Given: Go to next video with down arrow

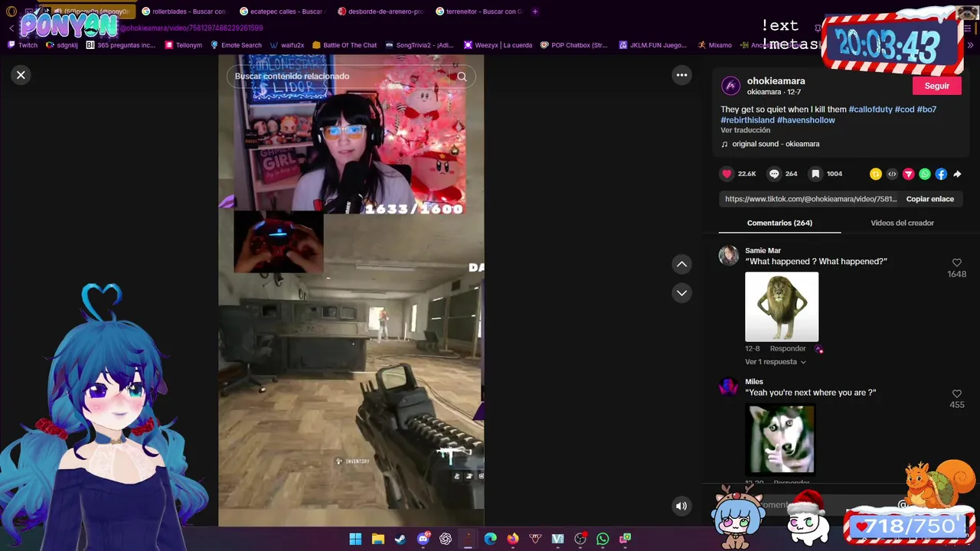Looking at the screenshot, I should click(681, 293).
